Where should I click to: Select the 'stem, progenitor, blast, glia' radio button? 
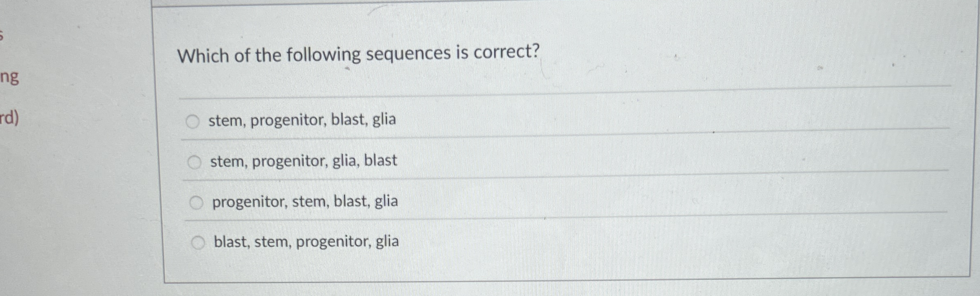[194, 120]
